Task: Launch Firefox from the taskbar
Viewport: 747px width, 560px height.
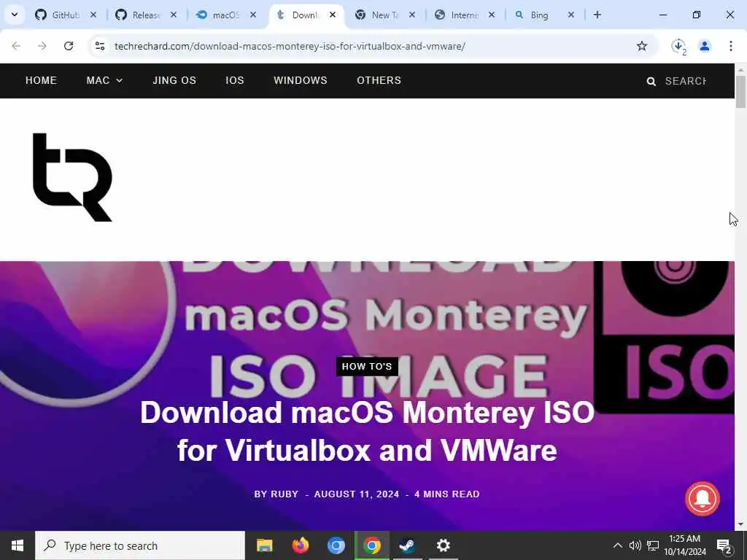Action: click(x=300, y=545)
